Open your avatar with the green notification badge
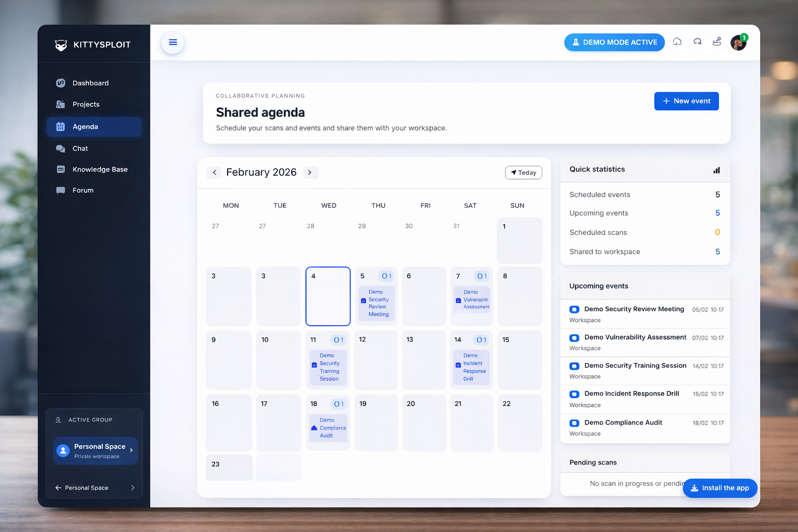798x532 pixels. click(x=738, y=43)
